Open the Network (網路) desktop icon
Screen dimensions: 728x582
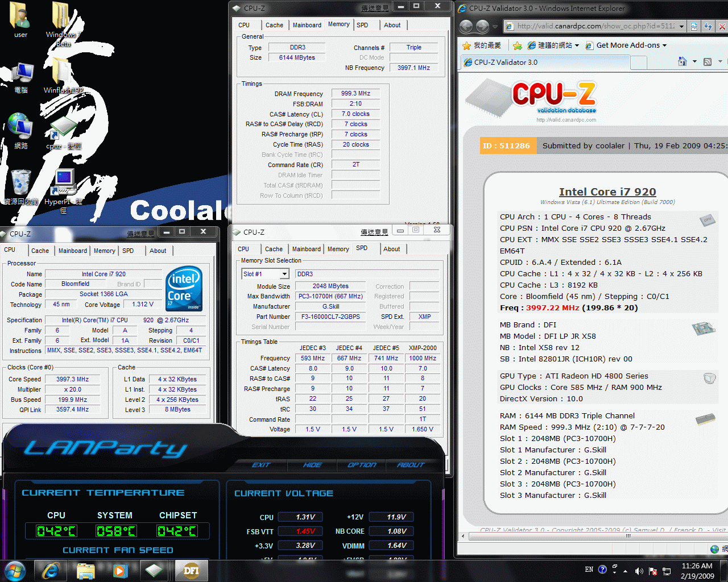tap(20, 131)
